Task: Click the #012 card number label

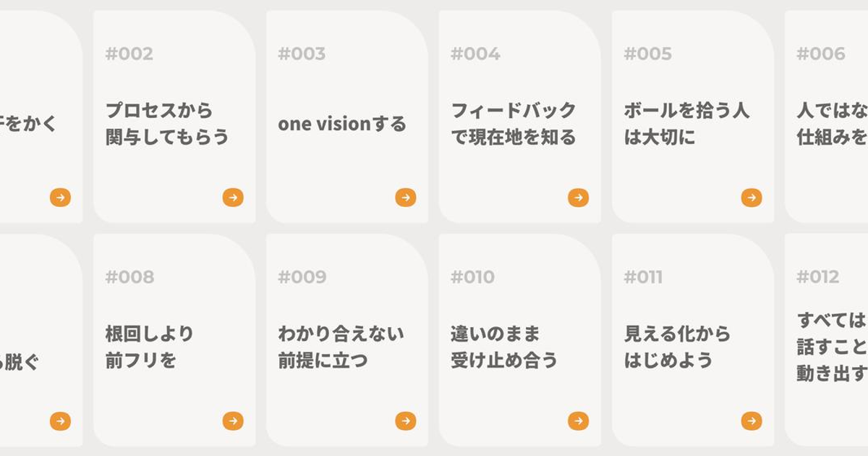Action: [817, 276]
